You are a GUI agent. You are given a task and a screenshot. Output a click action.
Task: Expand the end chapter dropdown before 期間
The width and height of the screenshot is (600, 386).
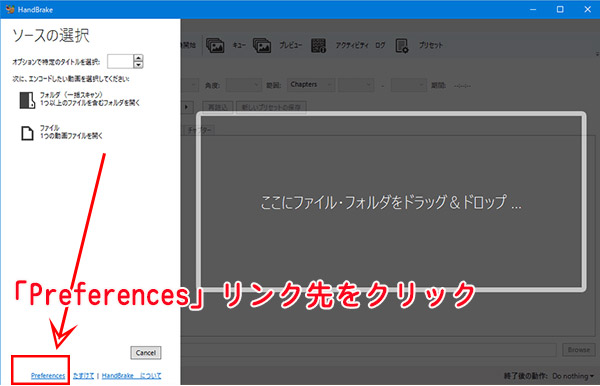409,85
